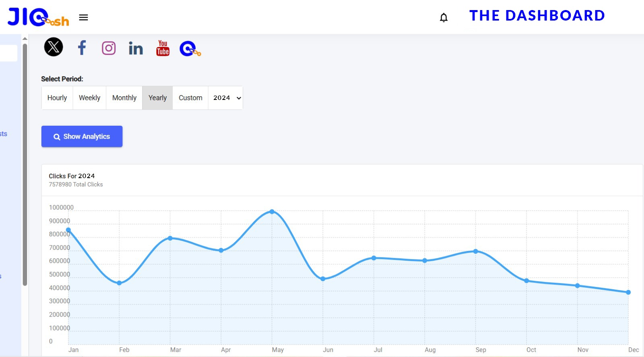Click the X (Twitter) social icon

tap(54, 47)
